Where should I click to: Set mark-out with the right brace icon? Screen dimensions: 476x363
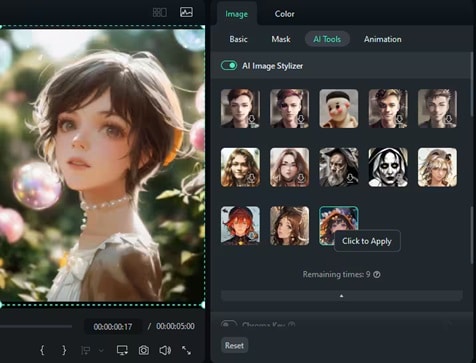pos(64,350)
